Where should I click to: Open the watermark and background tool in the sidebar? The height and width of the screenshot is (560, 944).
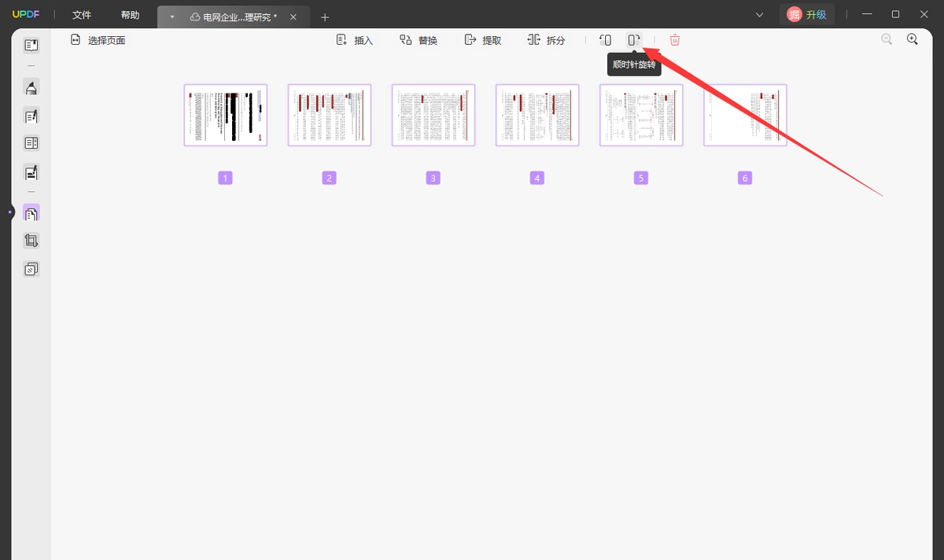click(31, 269)
